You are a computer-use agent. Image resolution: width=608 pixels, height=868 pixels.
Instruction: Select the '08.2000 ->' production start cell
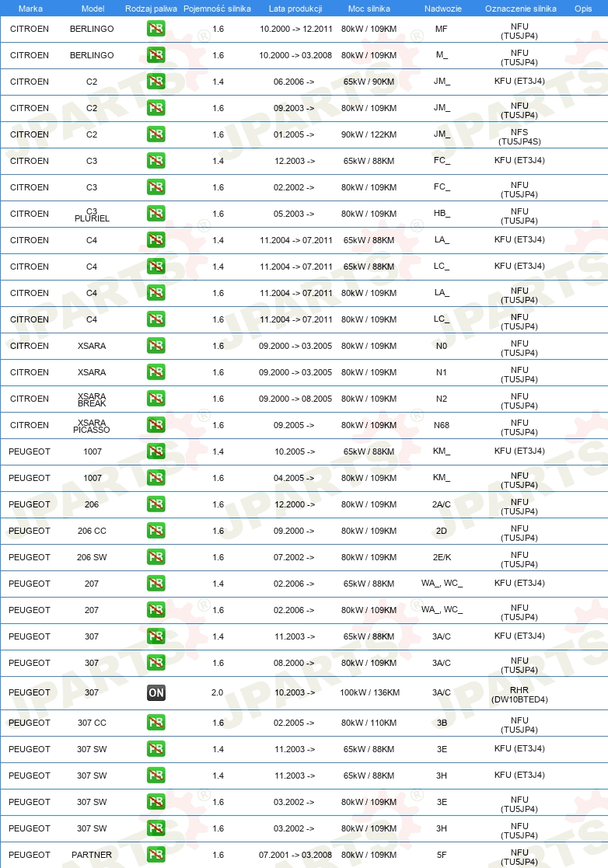point(294,663)
